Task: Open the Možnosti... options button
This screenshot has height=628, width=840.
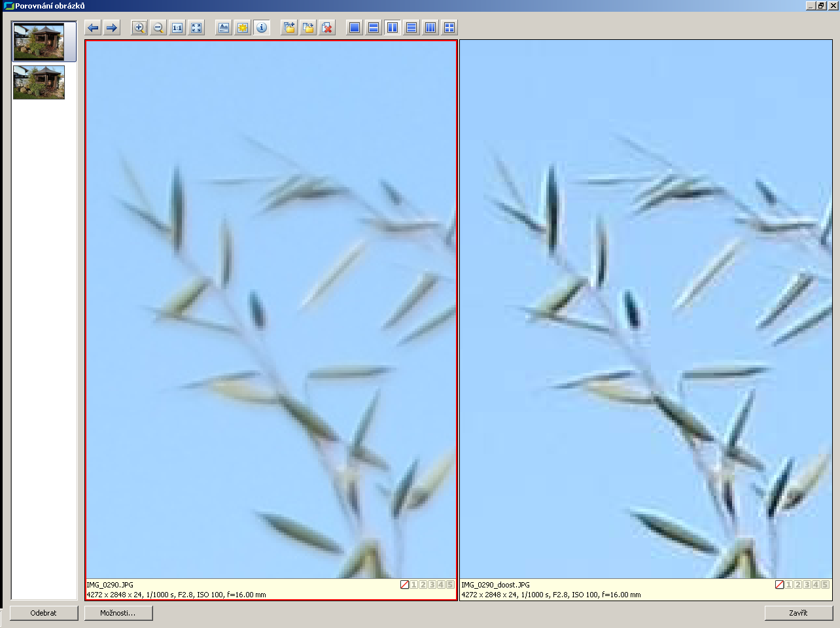Action: click(118, 613)
